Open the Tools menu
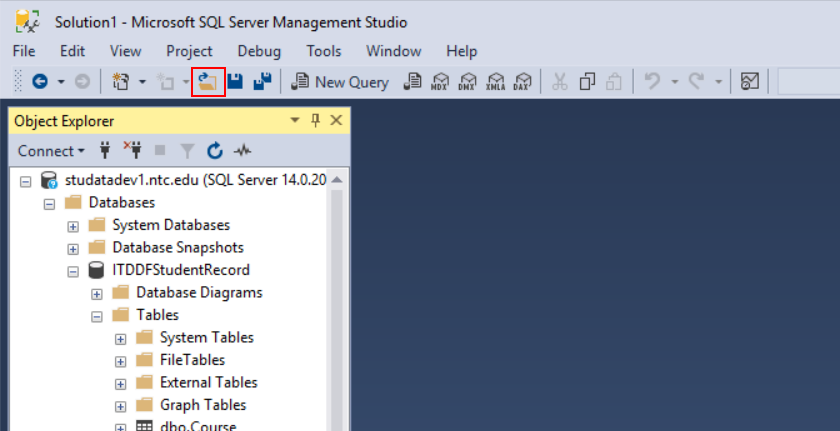This screenshot has height=431, width=840. pyautogui.click(x=324, y=51)
